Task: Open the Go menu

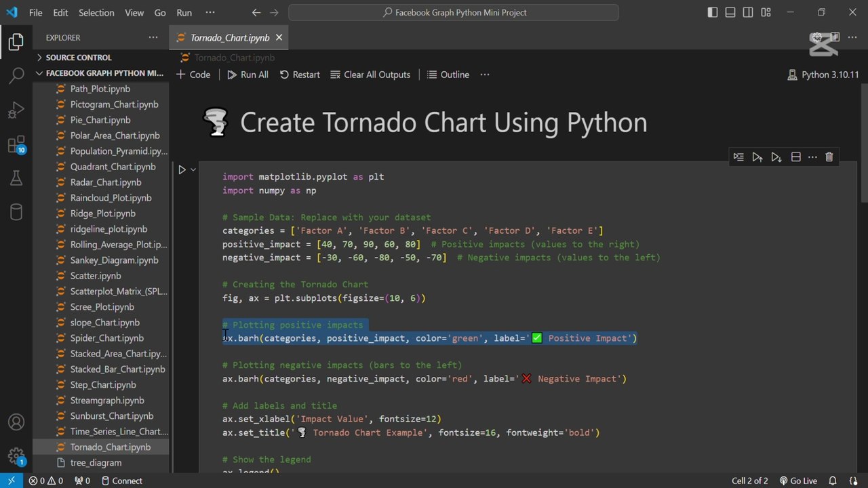Action: point(160,12)
